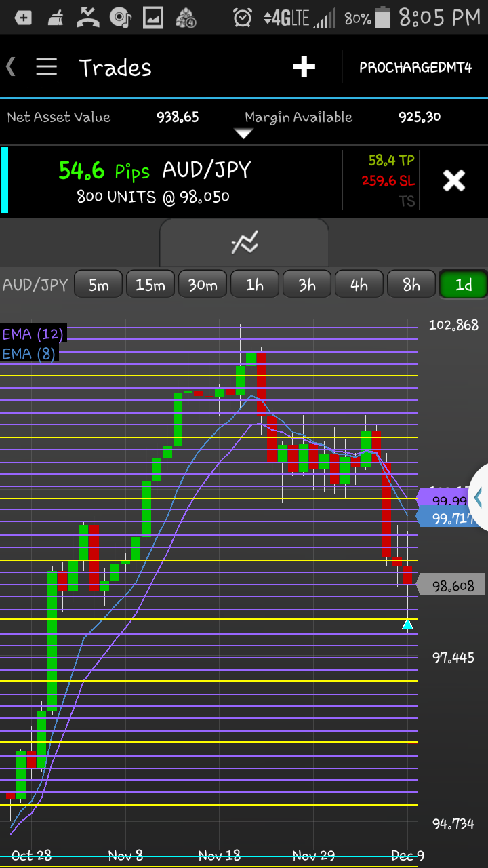Tap the EMA (8) indicator label
The width and height of the screenshot is (488, 868).
pyautogui.click(x=28, y=353)
